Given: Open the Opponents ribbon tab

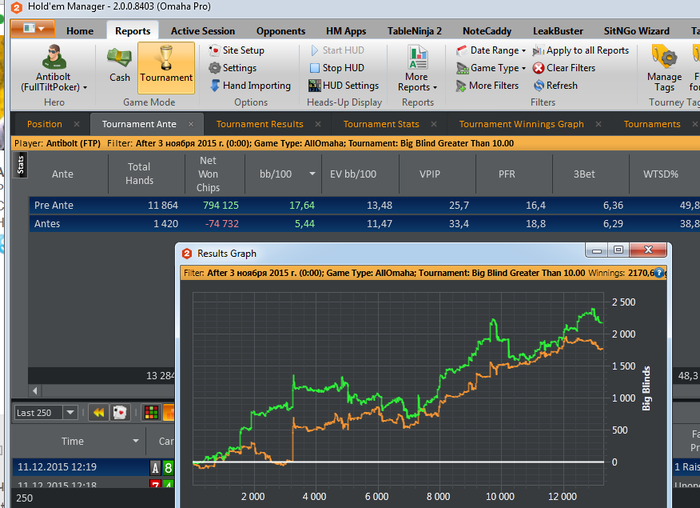Looking at the screenshot, I should (x=281, y=31).
